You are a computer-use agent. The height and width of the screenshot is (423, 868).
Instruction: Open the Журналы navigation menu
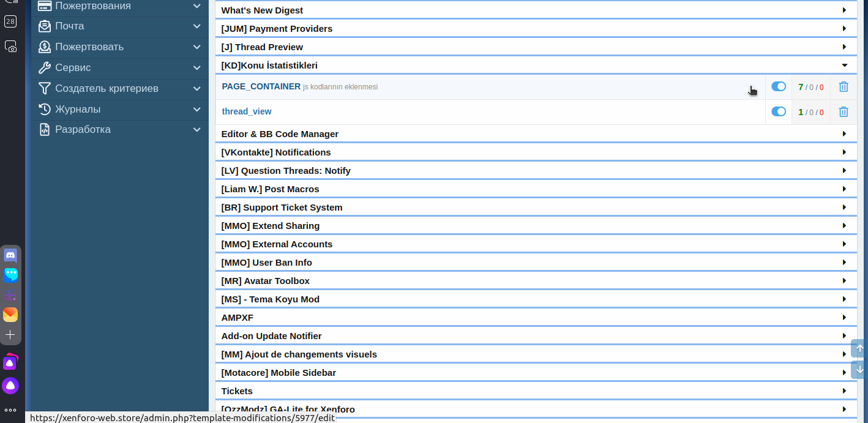119,110
